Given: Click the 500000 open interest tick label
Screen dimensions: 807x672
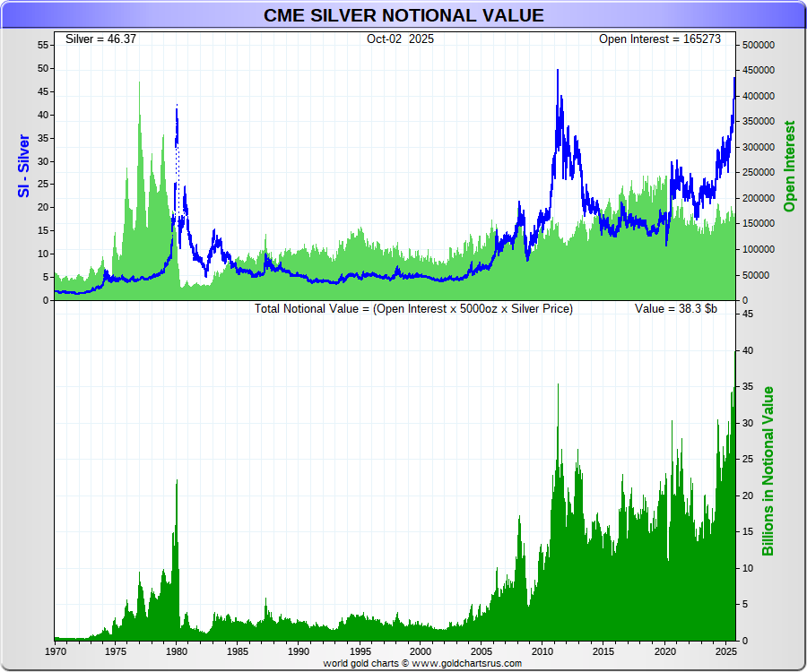Looking at the screenshot, I should coord(758,45).
